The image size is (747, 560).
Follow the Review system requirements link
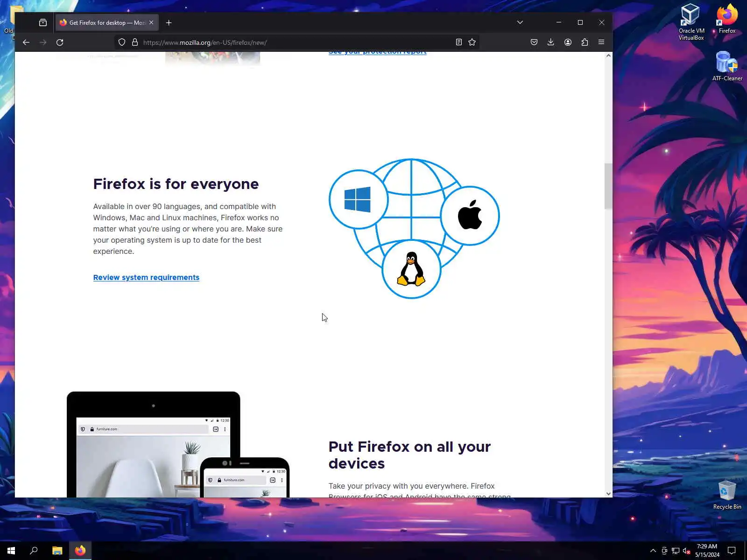click(x=146, y=278)
